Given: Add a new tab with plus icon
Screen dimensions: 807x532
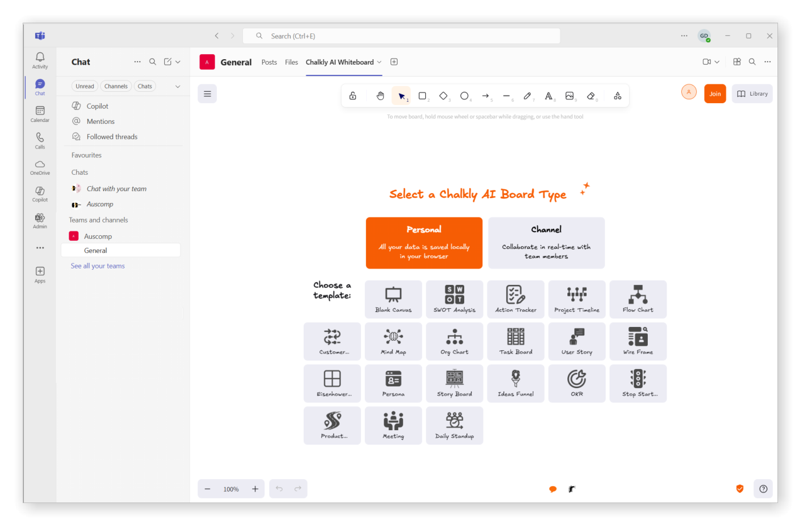Looking at the screenshot, I should coord(394,62).
